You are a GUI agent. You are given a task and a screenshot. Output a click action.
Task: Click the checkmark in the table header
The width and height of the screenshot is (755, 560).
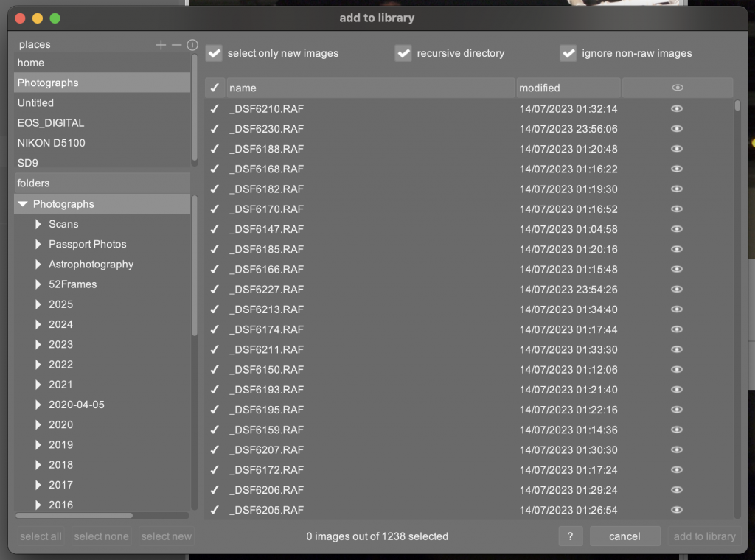tap(215, 88)
